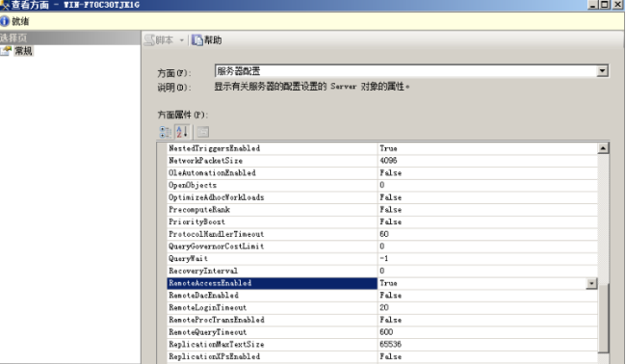This screenshot has width=626, height=364.
Task: Select the alphabetical sort icon
Action: tap(182, 132)
